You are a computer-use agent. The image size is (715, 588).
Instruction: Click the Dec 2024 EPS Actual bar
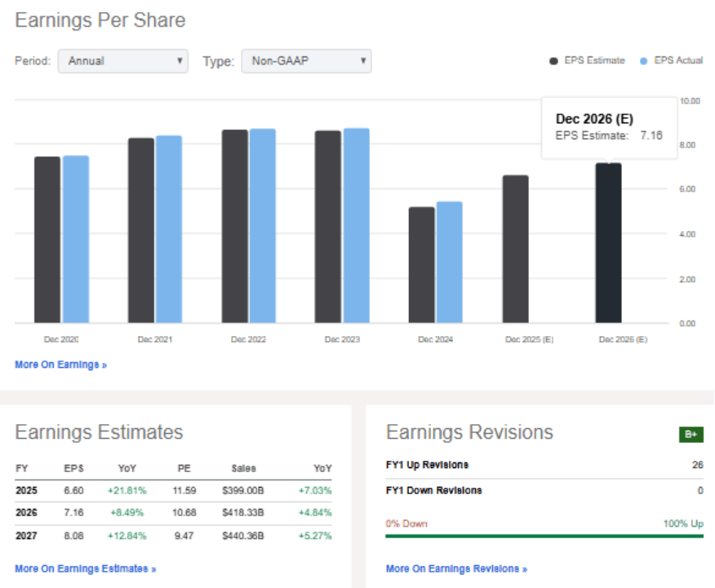(x=449, y=262)
